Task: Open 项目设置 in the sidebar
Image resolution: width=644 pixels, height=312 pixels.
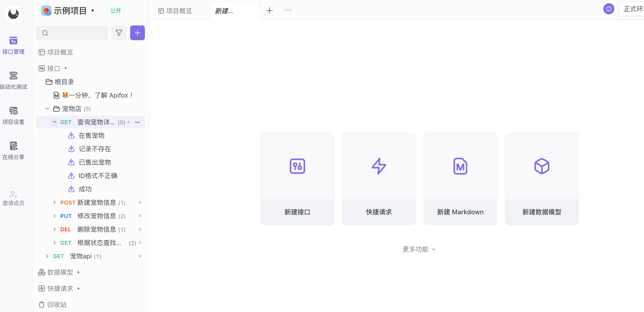Action: coord(13,115)
